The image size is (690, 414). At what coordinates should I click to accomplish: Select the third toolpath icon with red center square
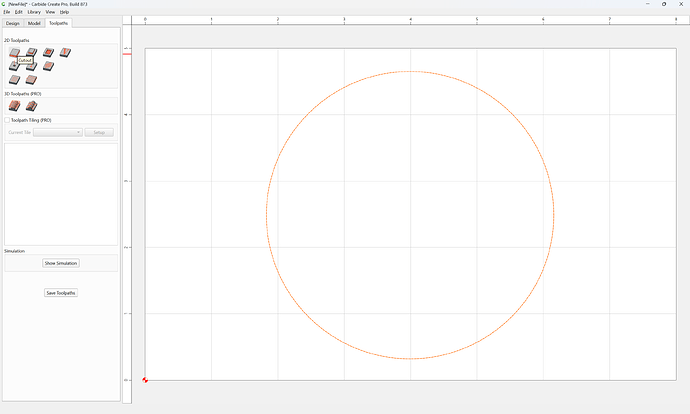click(48, 53)
